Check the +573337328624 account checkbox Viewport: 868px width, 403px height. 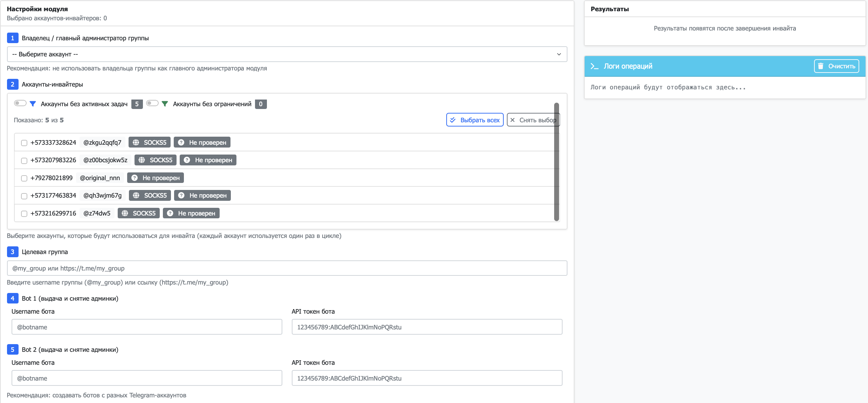point(24,143)
